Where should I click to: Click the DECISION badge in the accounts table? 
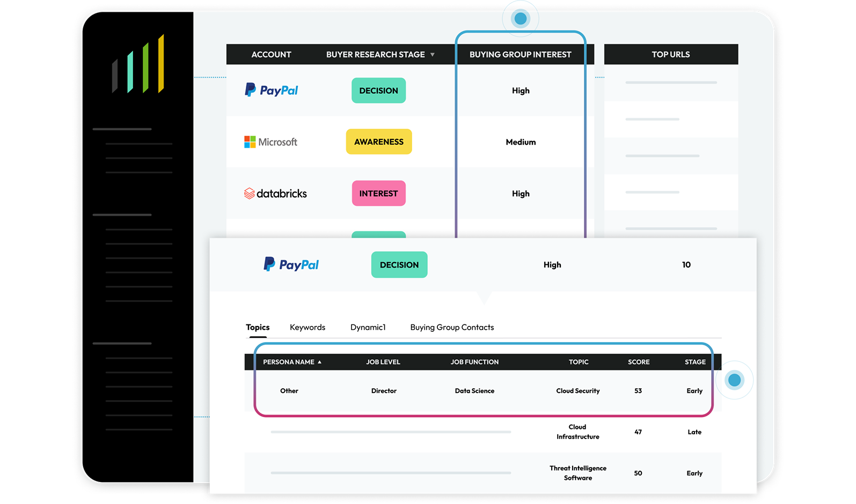(x=379, y=91)
